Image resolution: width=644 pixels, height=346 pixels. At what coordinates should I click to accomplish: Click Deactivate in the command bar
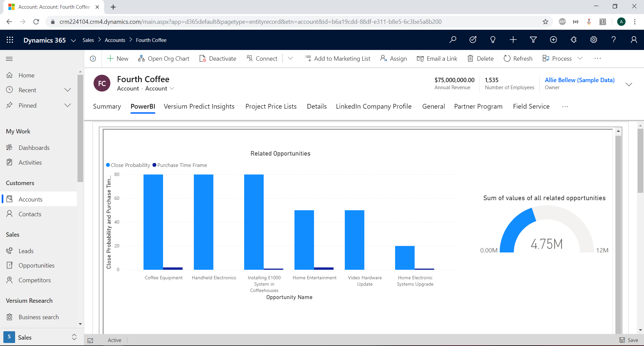coord(218,59)
